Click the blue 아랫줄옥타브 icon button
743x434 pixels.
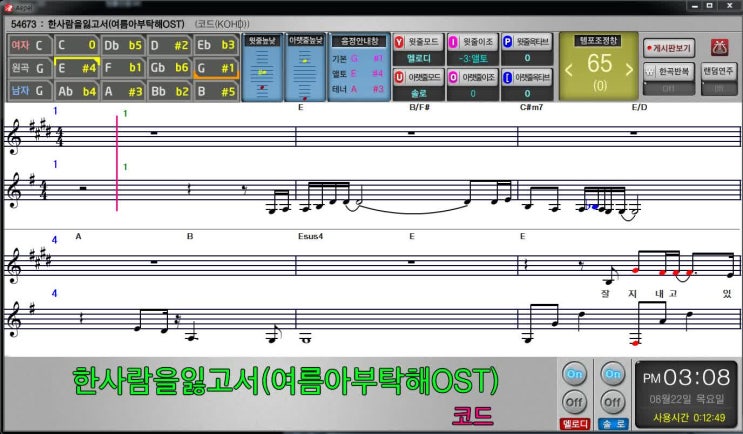(x=507, y=76)
